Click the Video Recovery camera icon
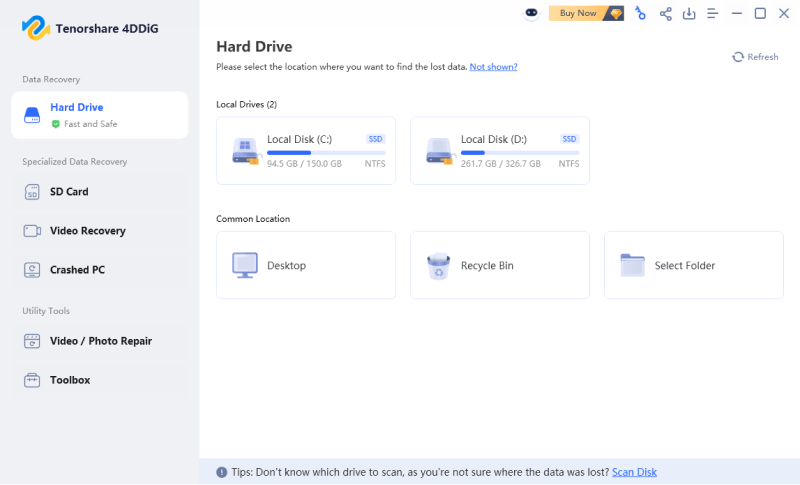The width and height of the screenshot is (800, 485). [32, 231]
